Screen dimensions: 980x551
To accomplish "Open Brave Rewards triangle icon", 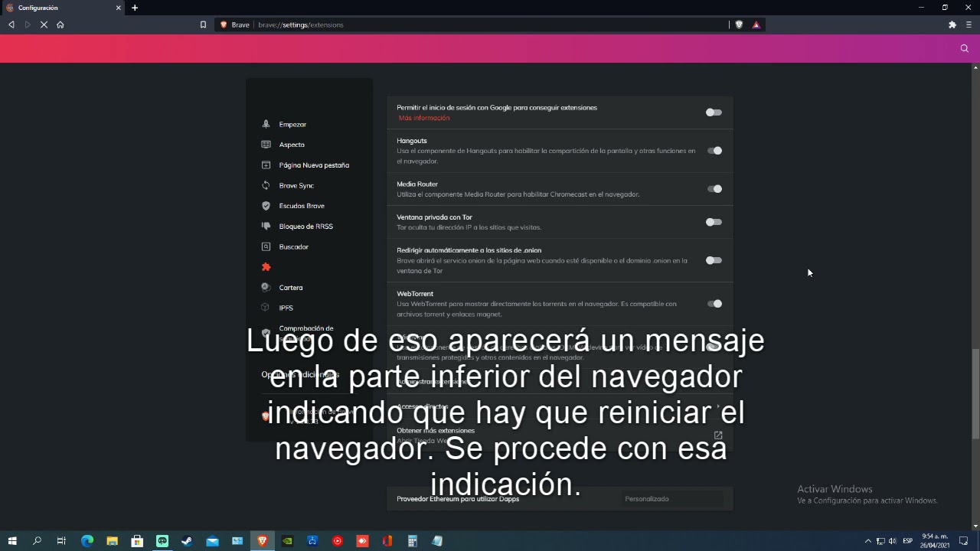I will coord(756,24).
